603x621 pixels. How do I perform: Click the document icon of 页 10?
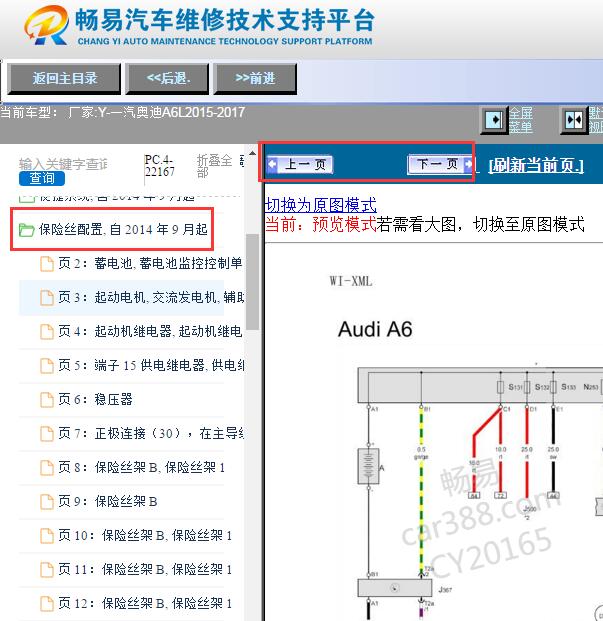[x=47, y=536]
